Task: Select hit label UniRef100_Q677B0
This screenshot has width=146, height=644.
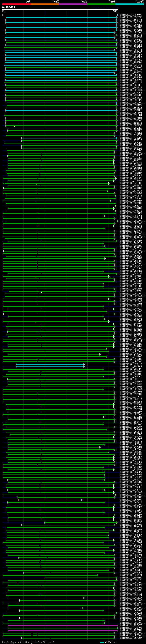Action: click(x=131, y=143)
